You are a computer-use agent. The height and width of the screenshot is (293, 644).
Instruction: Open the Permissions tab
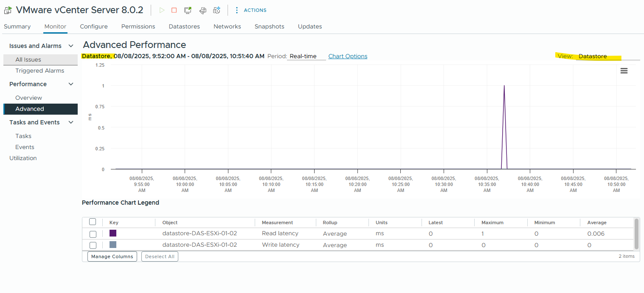pyautogui.click(x=138, y=26)
